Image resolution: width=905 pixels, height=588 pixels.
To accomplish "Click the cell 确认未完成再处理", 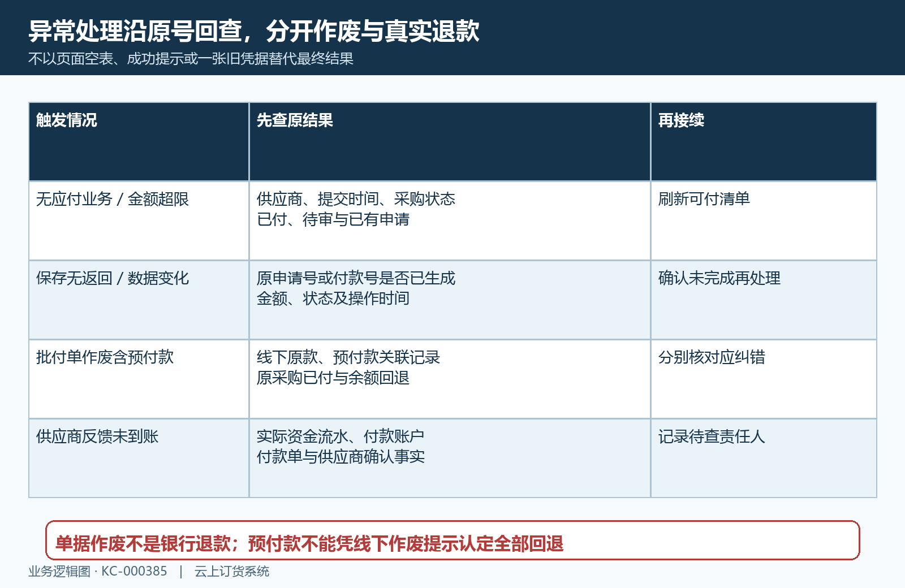I will [764, 300].
